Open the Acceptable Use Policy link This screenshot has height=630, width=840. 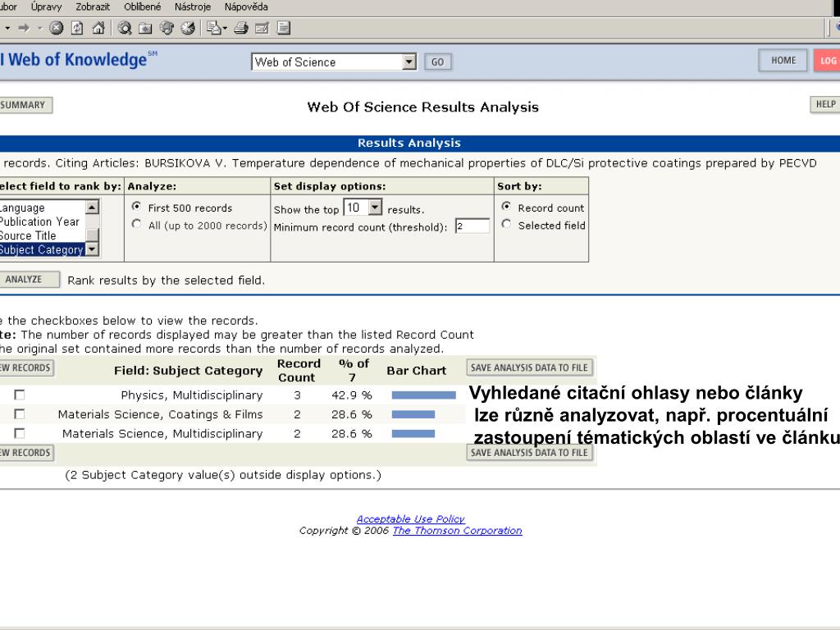point(411,518)
